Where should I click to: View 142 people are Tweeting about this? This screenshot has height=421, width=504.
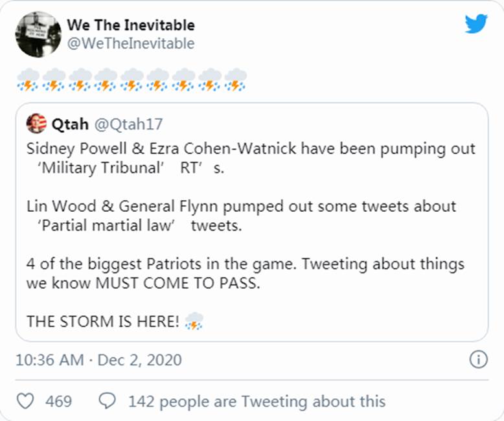point(257,401)
